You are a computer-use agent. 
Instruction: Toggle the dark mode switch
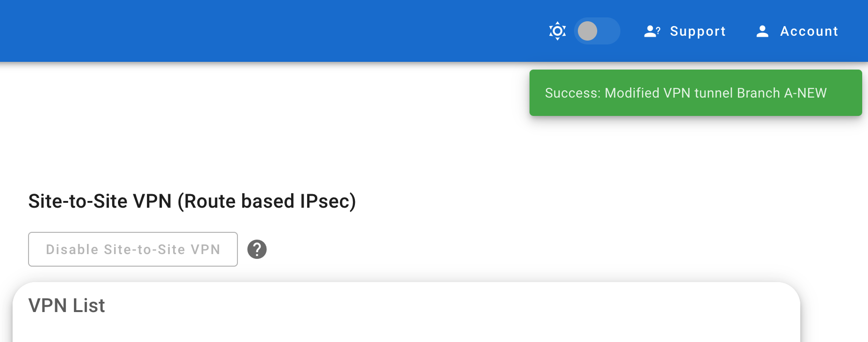[597, 31]
